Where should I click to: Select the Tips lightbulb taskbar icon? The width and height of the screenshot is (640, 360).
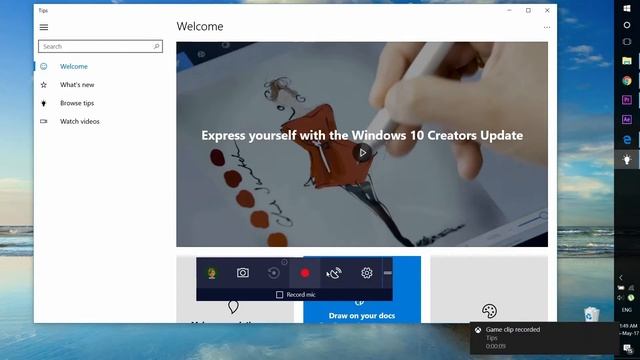tap(627, 159)
